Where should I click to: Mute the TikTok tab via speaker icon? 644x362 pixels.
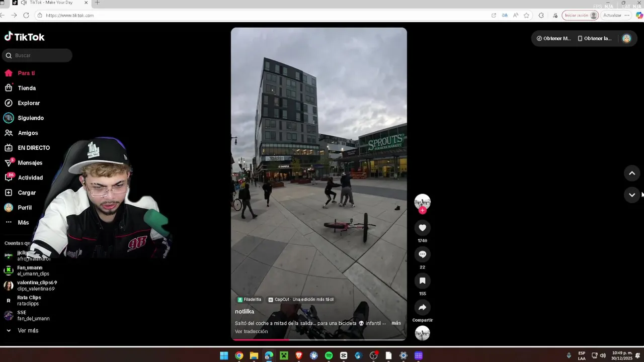coord(24,3)
